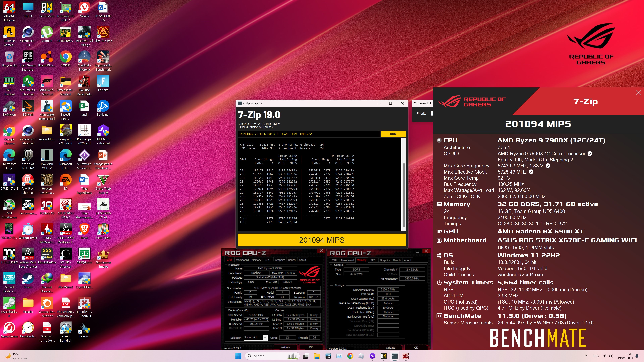Switch to CPU tab in right CPU-Z window
Image resolution: width=644 pixels, height=362 pixels.
334,260
